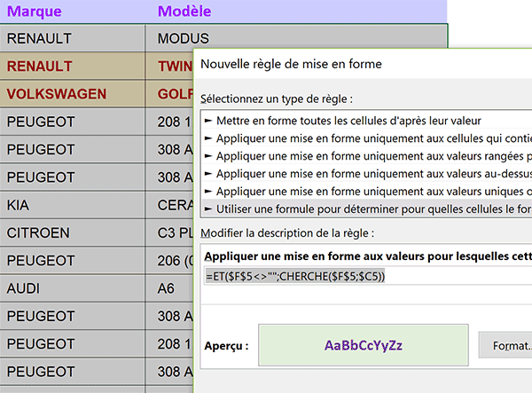This screenshot has height=393, width=532.
Task: Select the GOLF model cell
Action: pos(169,94)
